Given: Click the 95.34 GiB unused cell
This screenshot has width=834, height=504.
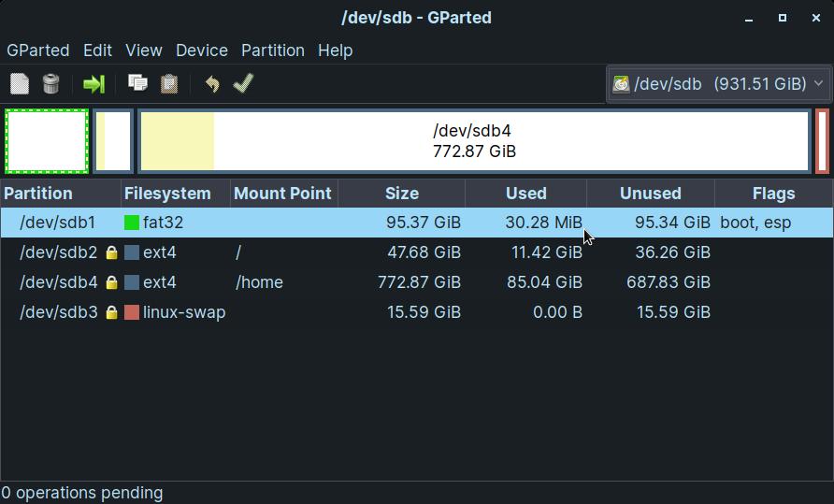Looking at the screenshot, I should (x=673, y=223).
